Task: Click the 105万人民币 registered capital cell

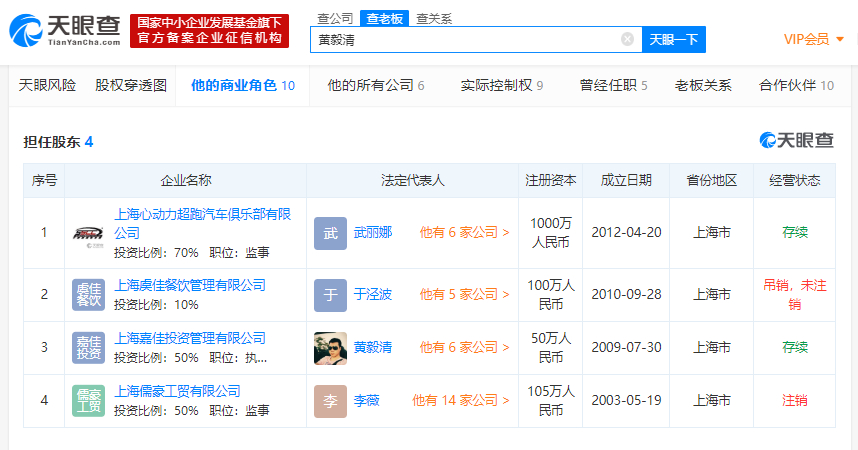Action: pos(550,401)
